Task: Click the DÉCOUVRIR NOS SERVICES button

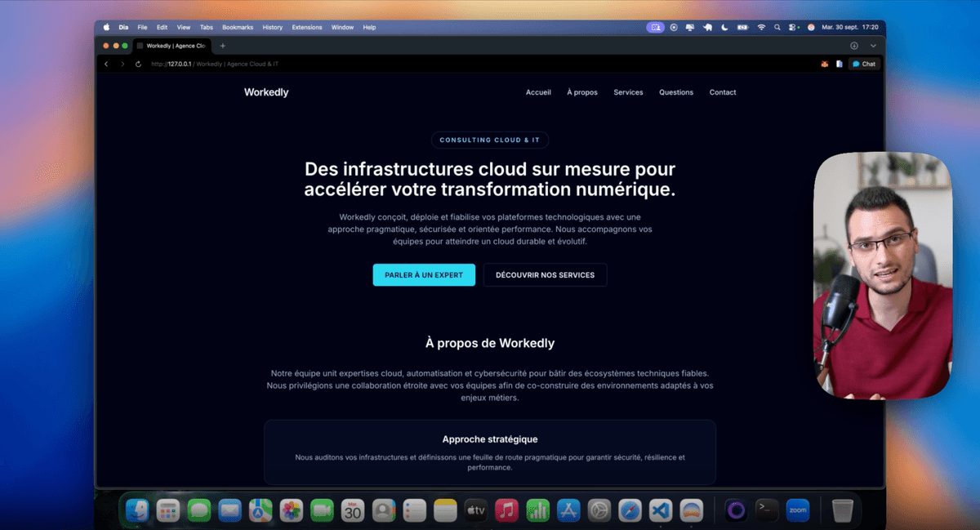Action: pyautogui.click(x=545, y=275)
